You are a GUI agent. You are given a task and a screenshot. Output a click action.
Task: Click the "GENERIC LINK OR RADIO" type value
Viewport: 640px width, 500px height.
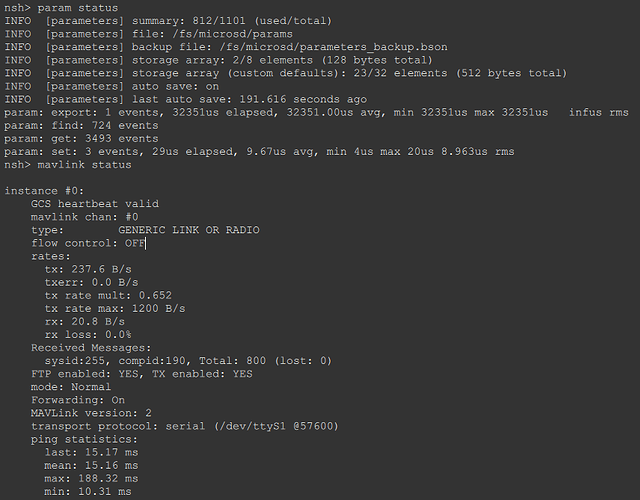[x=188, y=229]
